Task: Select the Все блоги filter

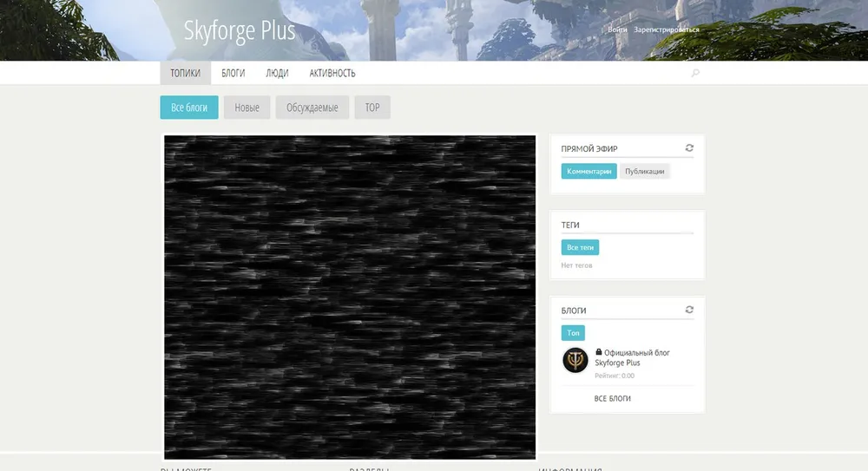Action: click(189, 108)
